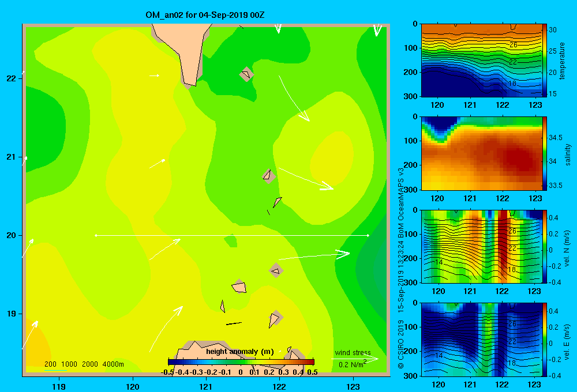Screen dimensions: 577x392
Task: Click the wind stress reference arrow in legend
Action: (355, 359)
